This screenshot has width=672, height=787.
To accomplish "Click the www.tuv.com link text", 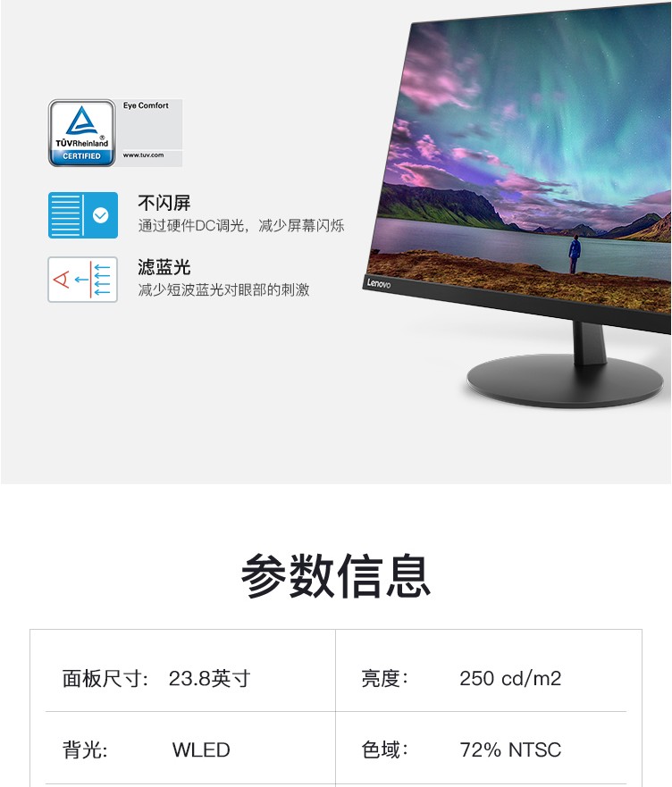I will pyautogui.click(x=143, y=155).
